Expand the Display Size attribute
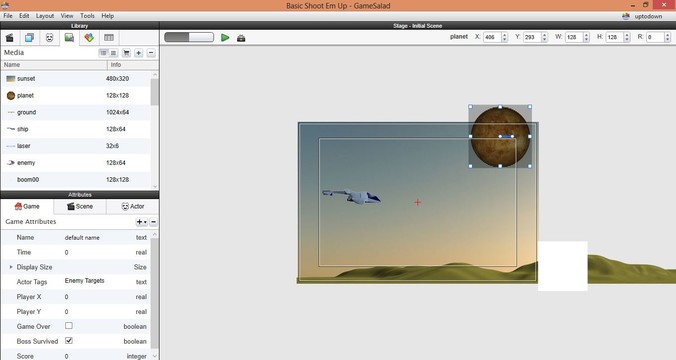 11,267
